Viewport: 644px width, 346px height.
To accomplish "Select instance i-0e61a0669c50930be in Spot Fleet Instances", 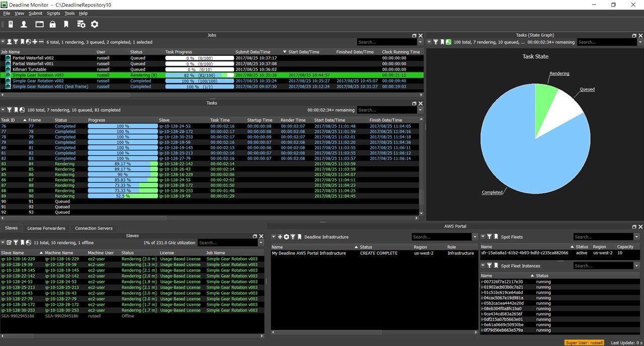I will [560, 325].
